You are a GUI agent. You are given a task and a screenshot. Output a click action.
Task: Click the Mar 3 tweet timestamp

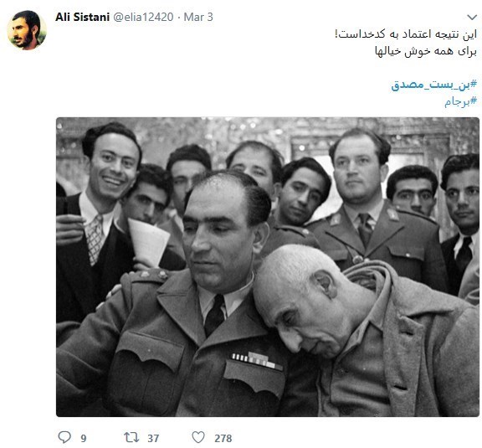click(x=198, y=17)
